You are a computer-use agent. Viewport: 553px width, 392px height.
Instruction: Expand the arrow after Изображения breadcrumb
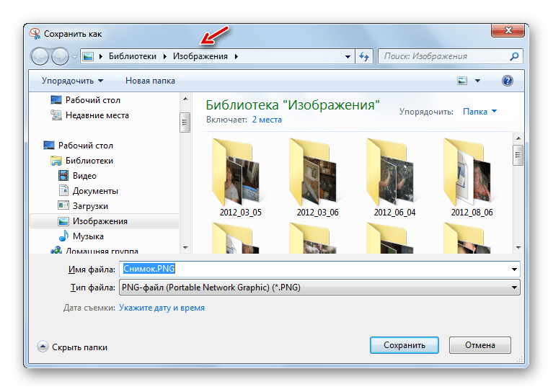tap(236, 56)
